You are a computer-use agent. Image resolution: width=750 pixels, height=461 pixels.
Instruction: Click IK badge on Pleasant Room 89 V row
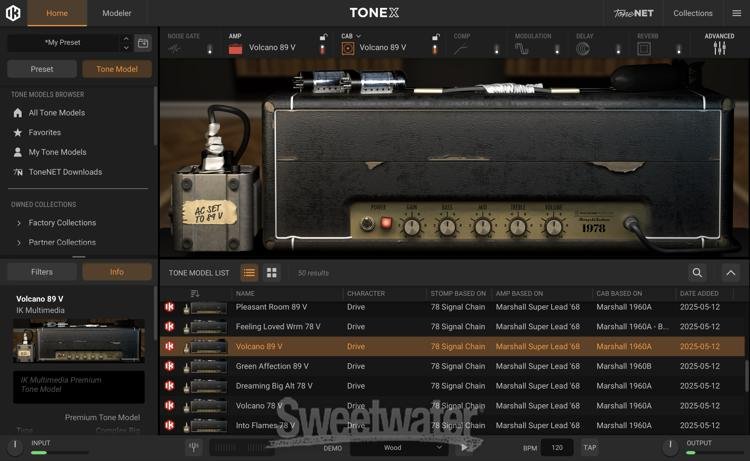[x=169, y=307]
